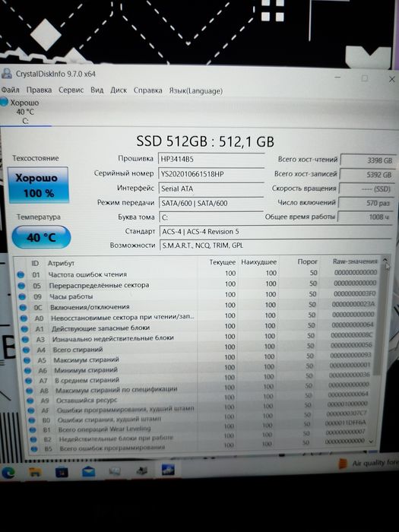The height and width of the screenshot is (532, 399).
Task: Click raw value 0000000003F0
Action: point(354,293)
